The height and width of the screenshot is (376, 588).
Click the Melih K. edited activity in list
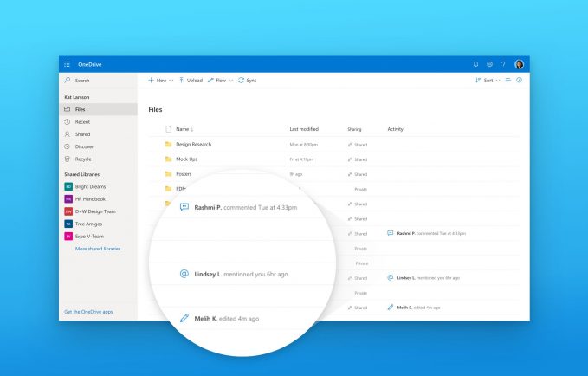[x=414, y=308]
